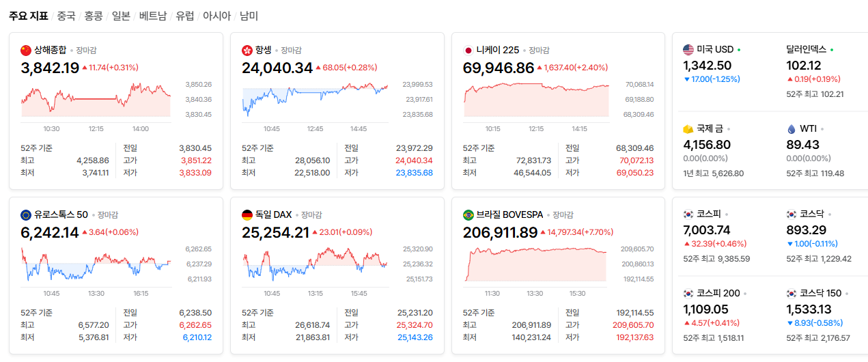Open the 아시아 tab
868x362 pixels.
(216, 16)
